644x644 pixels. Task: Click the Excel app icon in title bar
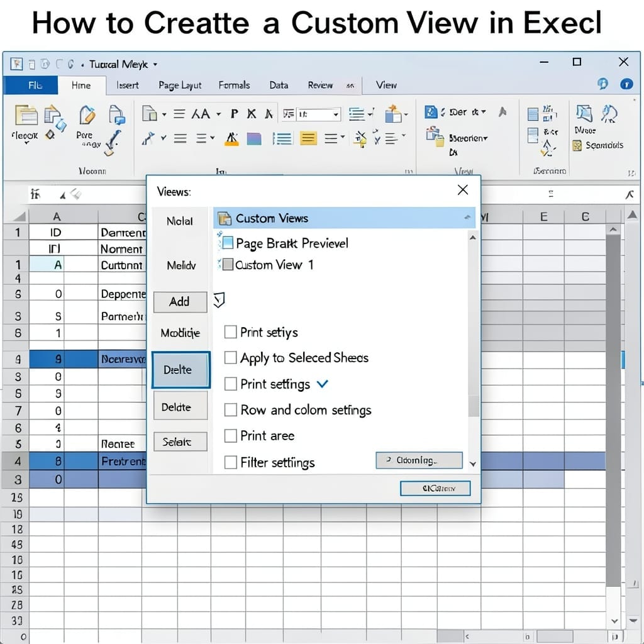pyautogui.click(x=16, y=64)
